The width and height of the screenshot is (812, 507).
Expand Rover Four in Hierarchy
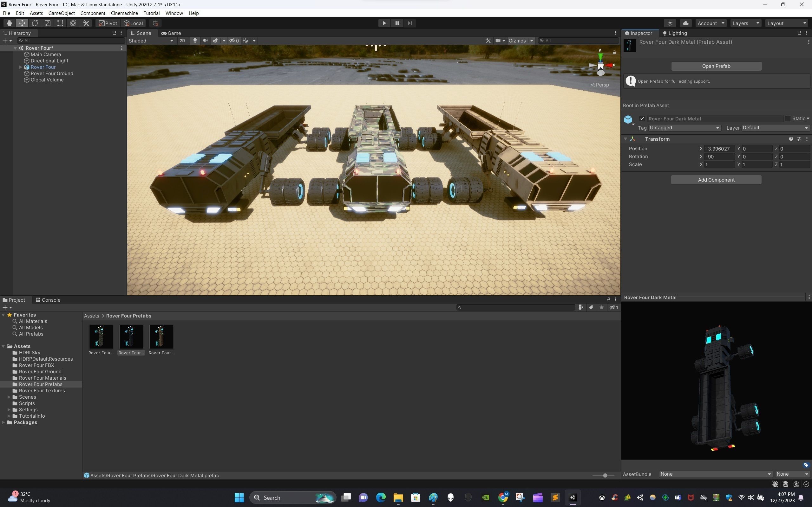coord(21,67)
